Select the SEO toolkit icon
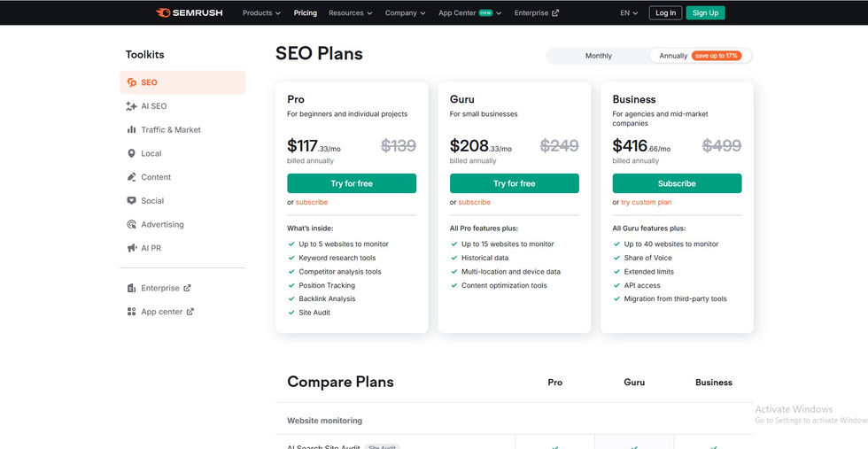The height and width of the screenshot is (449, 868). pos(132,82)
